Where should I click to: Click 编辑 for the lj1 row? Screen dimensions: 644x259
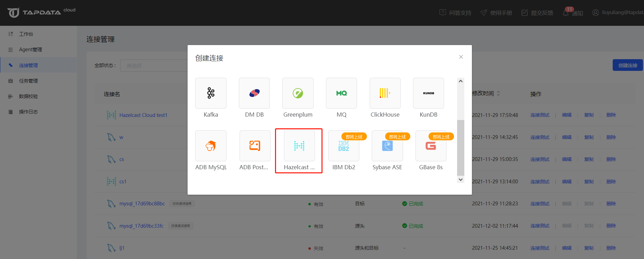[x=567, y=248]
